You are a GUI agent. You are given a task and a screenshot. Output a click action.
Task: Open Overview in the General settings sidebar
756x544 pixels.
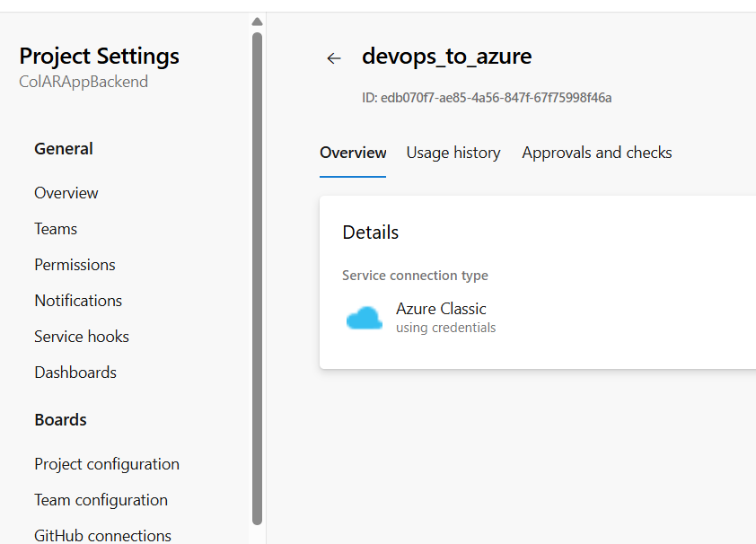point(66,193)
